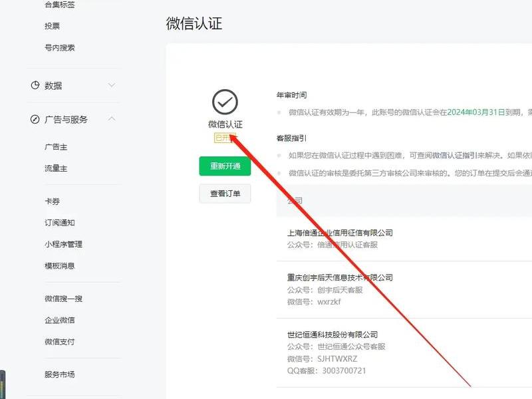Open 合集标签 in the sidebar
The image size is (532, 399).
point(60,5)
